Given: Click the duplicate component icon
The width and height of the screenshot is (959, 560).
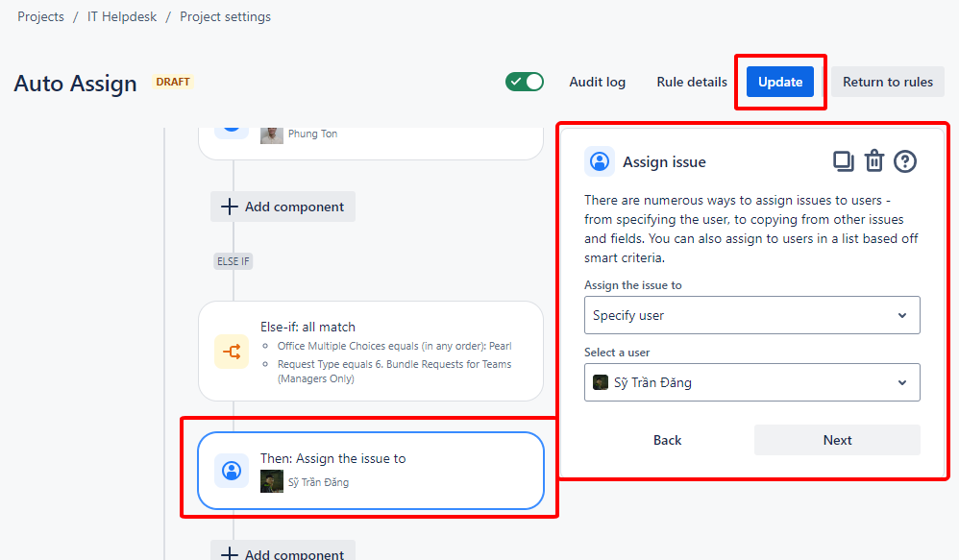Looking at the screenshot, I should click(x=843, y=161).
